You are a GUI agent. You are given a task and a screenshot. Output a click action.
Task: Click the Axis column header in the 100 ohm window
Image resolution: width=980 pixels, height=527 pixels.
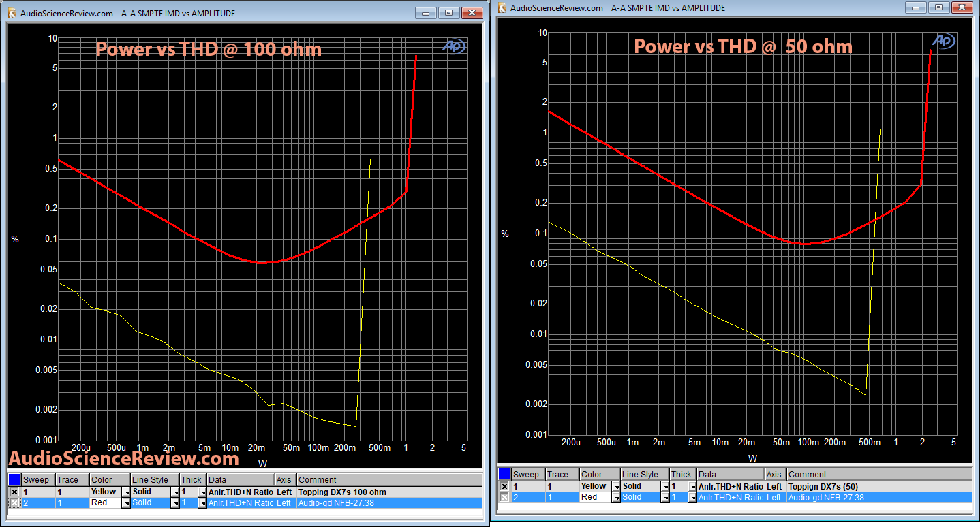click(286, 479)
